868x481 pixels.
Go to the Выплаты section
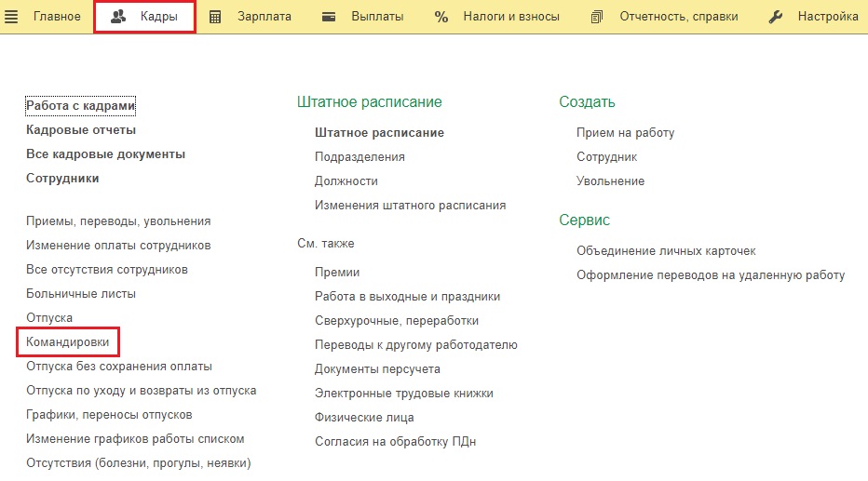377,17
